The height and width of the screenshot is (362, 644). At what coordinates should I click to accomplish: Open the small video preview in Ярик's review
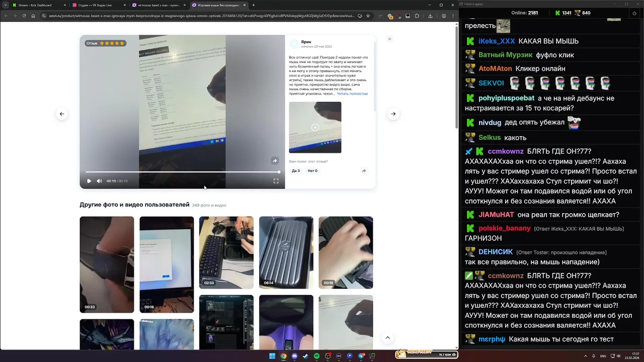tap(315, 127)
